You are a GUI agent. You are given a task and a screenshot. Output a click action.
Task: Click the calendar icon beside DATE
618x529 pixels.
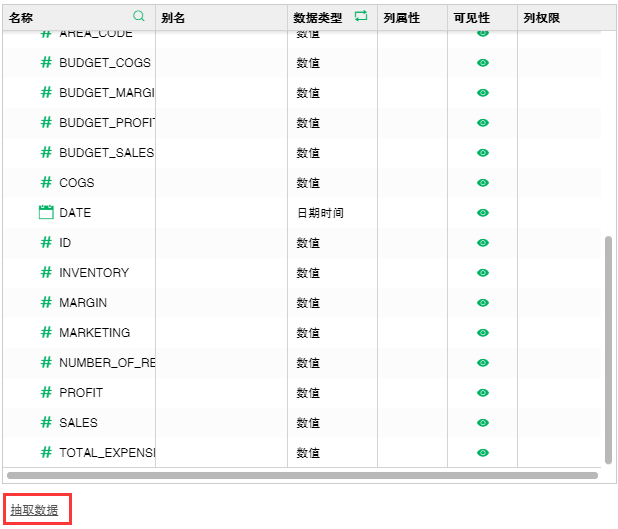pyautogui.click(x=46, y=212)
